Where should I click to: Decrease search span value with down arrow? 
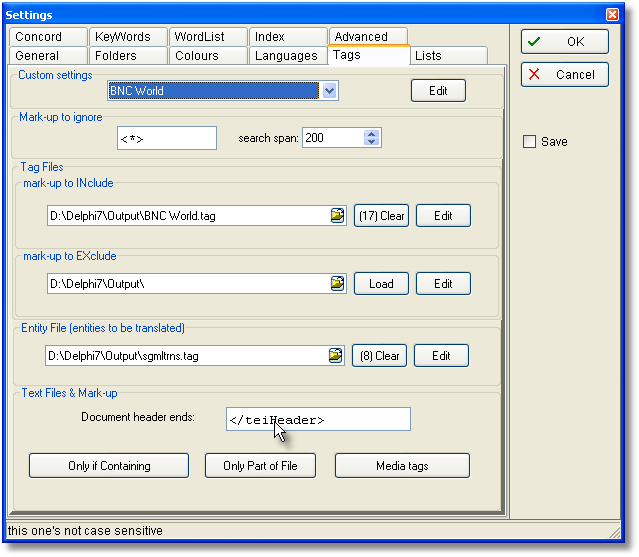coord(371,141)
